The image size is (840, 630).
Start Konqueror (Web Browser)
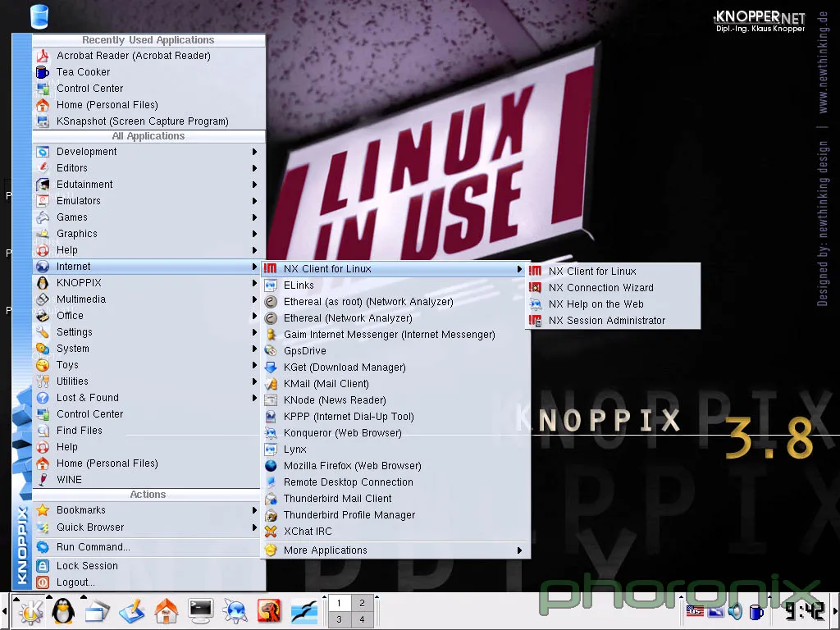coord(395,433)
